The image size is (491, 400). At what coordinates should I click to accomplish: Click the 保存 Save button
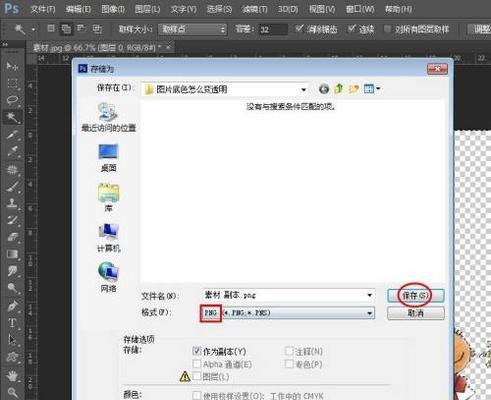pyautogui.click(x=415, y=295)
